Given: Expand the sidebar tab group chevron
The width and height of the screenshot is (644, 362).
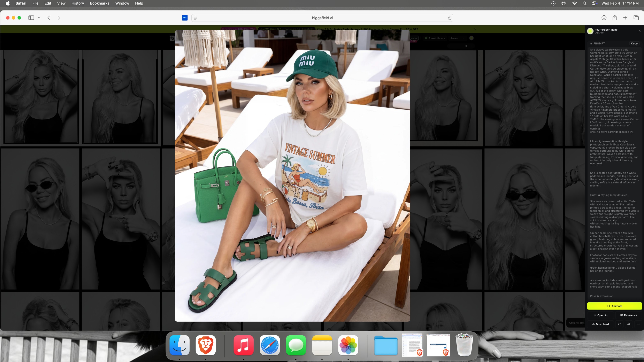Looking at the screenshot, I should pos(39,18).
